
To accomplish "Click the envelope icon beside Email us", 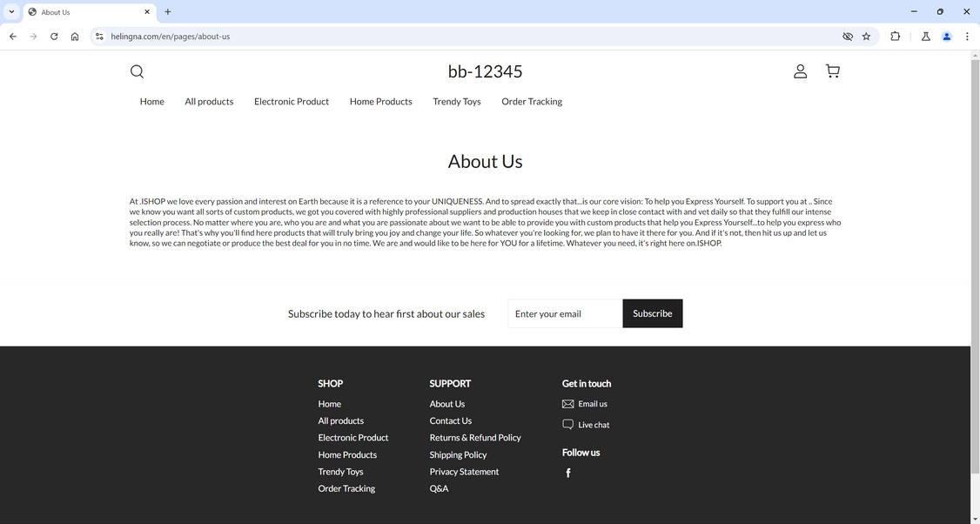I will point(567,404).
